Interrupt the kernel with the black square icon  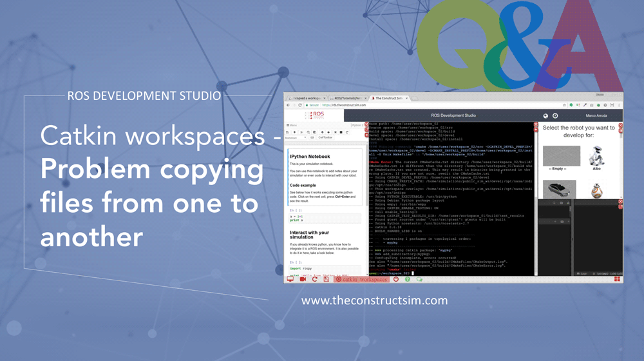click(x=341, y=132)
